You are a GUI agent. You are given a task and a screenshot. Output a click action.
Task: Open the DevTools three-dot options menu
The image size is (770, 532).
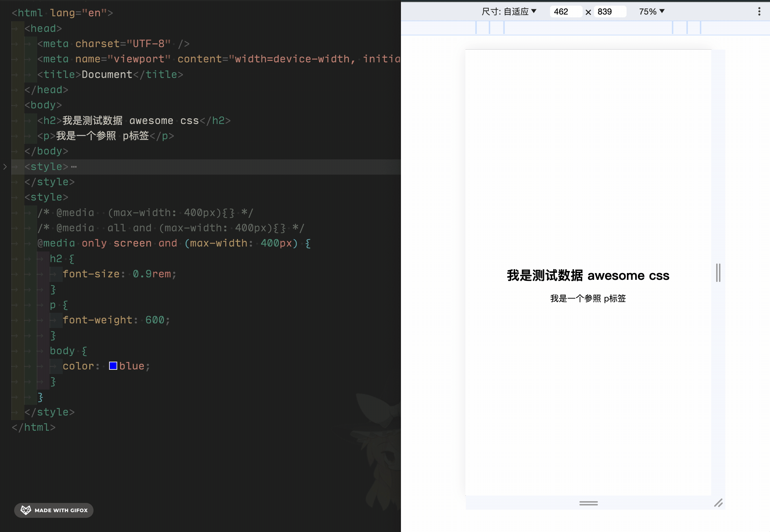759,12
